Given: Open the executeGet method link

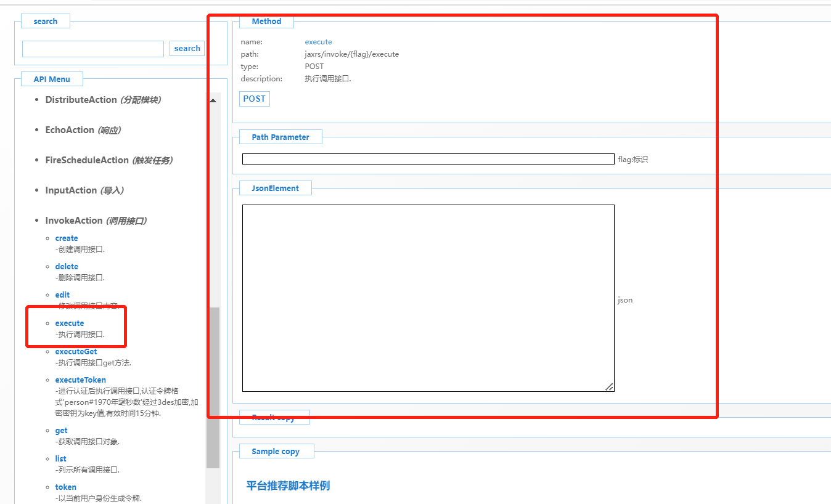Looking at the screenshot, I should (76, 351).
